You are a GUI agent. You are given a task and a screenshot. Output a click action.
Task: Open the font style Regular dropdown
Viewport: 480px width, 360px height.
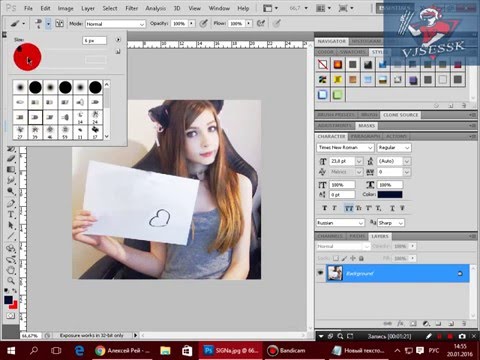point(394,147)
